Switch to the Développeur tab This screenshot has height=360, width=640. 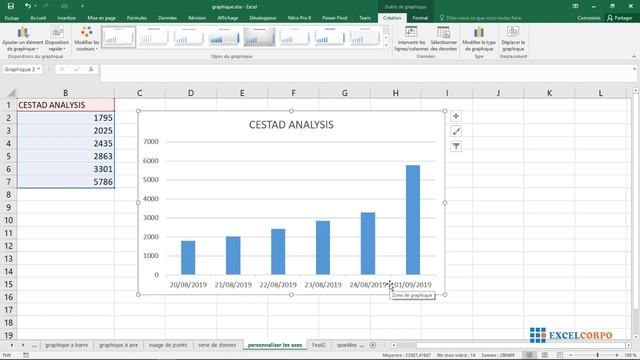tap(263, 18)
